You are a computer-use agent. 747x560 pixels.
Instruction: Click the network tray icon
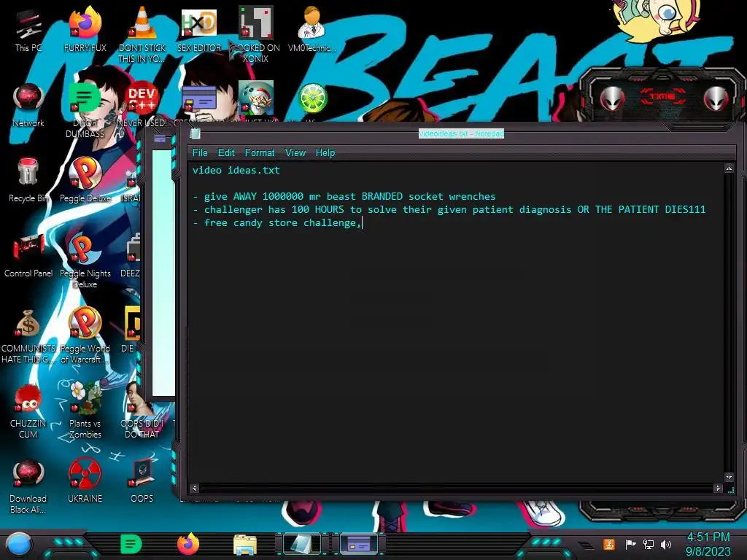coord(649,544)
